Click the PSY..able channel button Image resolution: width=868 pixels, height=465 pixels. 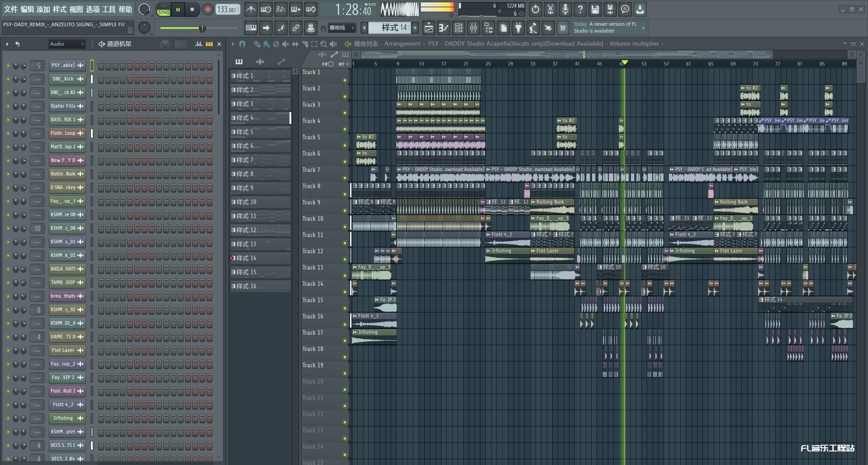pos(67,66)
